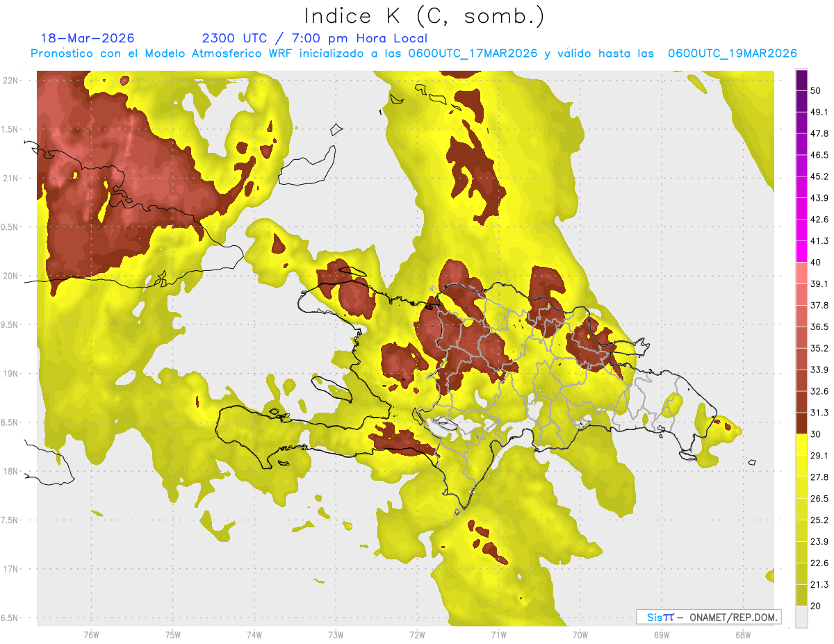The image size is (834, 644).
Task: Click the latitude label "19N"
Action: (10, 373)
